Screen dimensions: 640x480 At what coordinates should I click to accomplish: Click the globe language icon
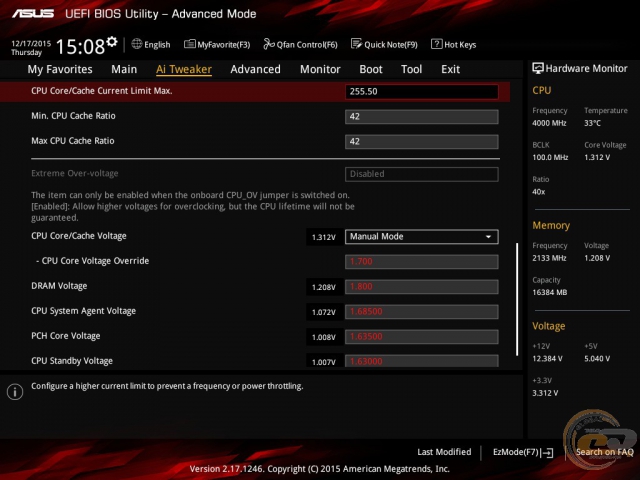[x=137, y=44]
